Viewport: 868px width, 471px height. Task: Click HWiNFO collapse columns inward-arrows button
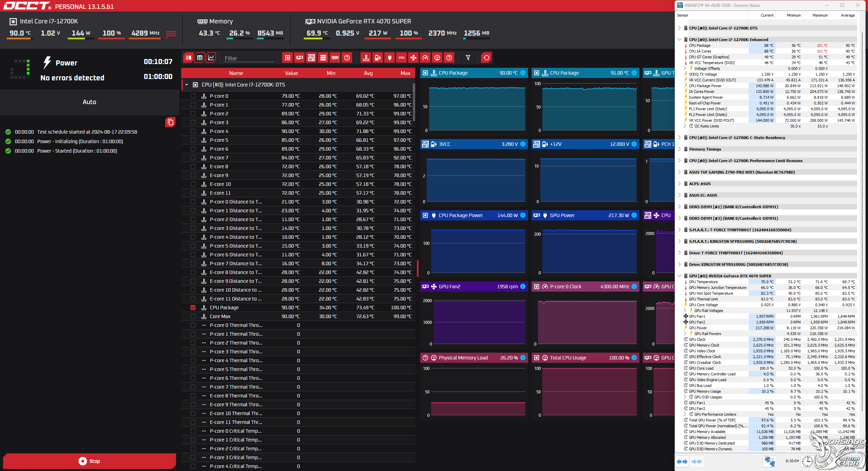pos(697,462)
